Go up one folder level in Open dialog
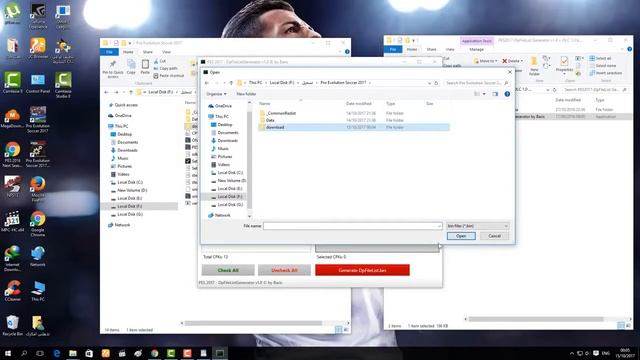640x360 pixels. click(231, 83)
